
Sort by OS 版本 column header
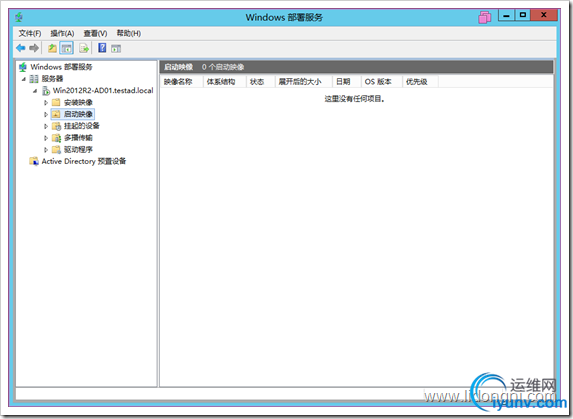click(x=382, y=81)
